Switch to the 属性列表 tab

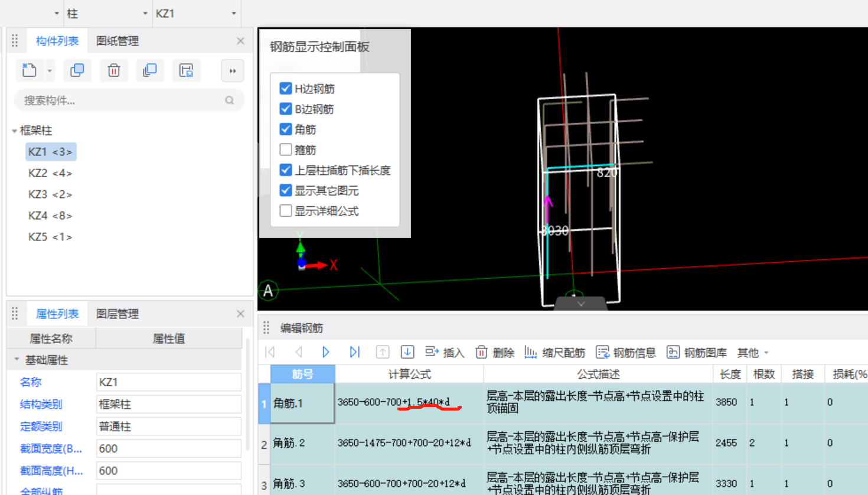57,314
